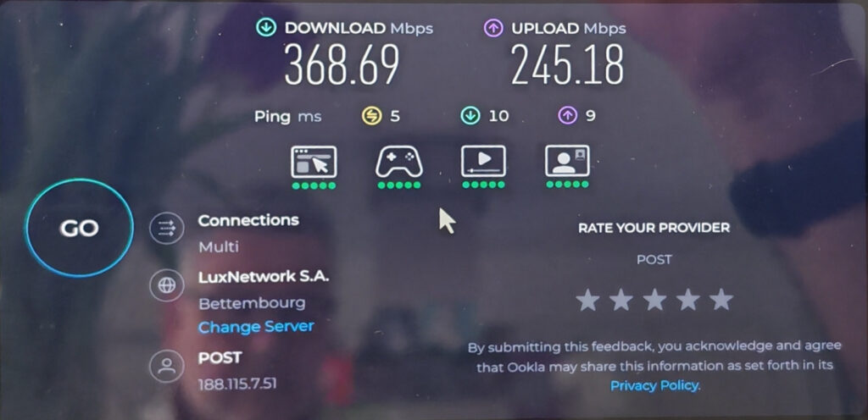Click the yellow idle ping icon
The image size is (868, 420).
coord(371,116)
